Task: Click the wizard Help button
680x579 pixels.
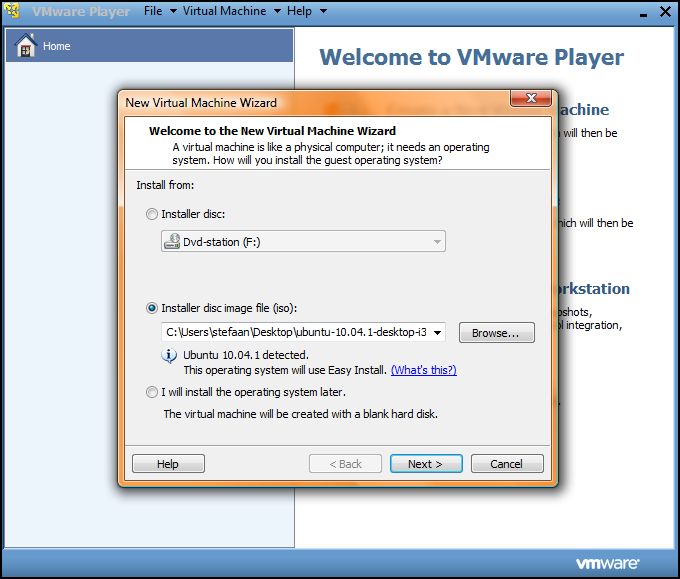Action: point(168,464)
